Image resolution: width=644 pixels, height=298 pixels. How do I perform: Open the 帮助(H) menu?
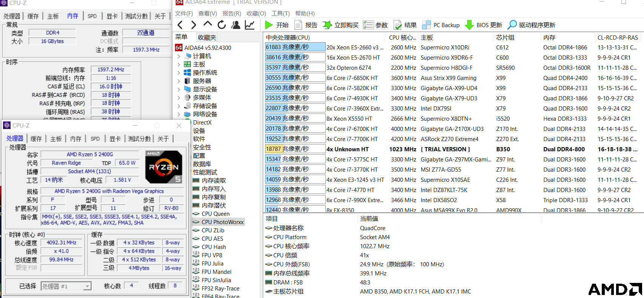click(x=305, y=14)
